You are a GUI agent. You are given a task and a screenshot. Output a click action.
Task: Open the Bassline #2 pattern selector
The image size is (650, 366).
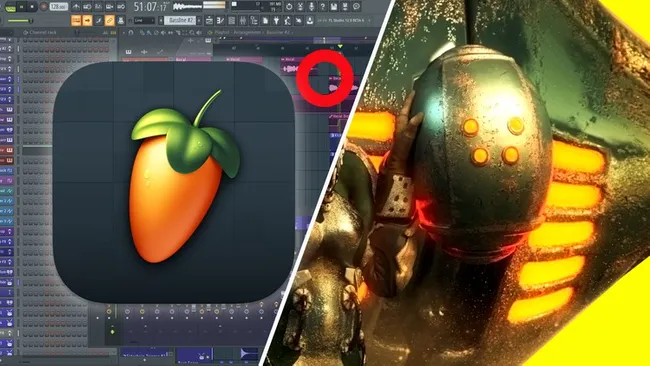click(181, 20)
